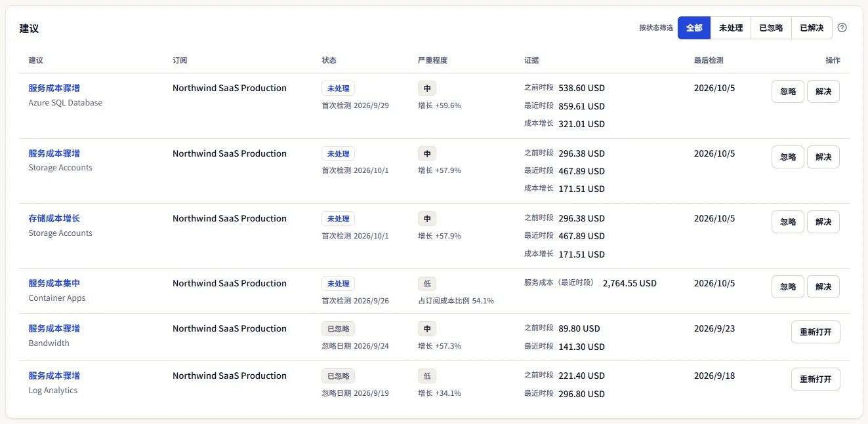Click the 建议 panel heading
868x424 pixels.
[x=29, y=29]
